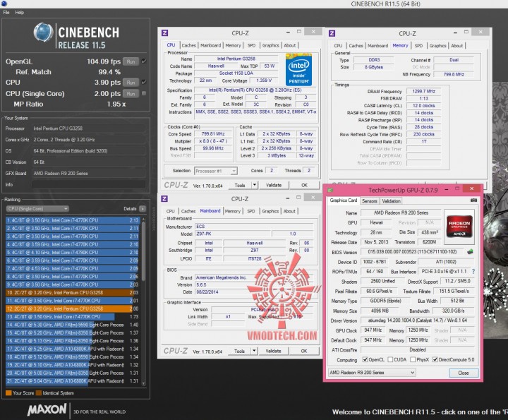Open the Cinebench Help menu
508x420 pixels.
pos(20,12)
